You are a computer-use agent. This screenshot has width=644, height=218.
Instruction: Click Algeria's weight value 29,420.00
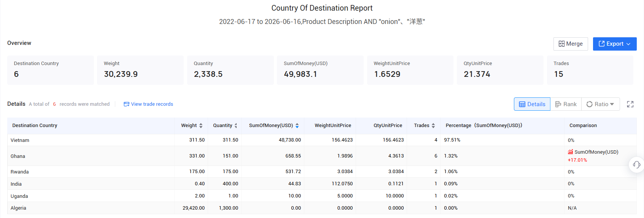[x=194, y=208]
